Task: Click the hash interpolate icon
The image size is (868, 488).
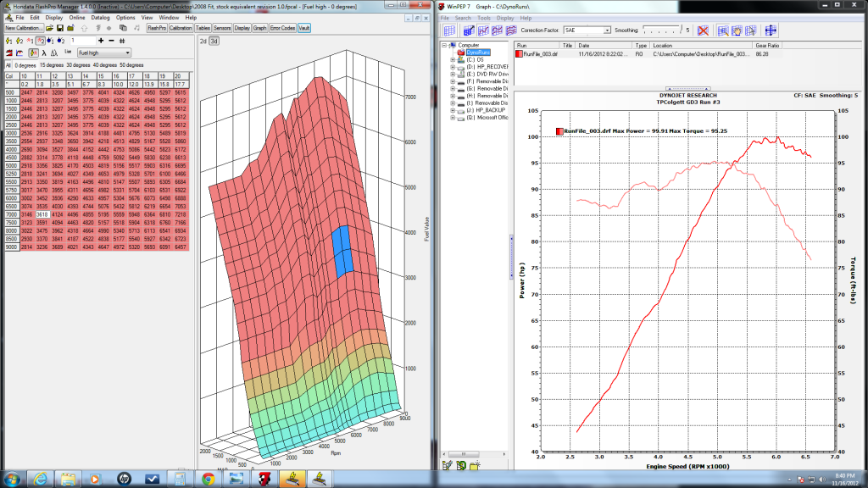Action: (122, 41)
